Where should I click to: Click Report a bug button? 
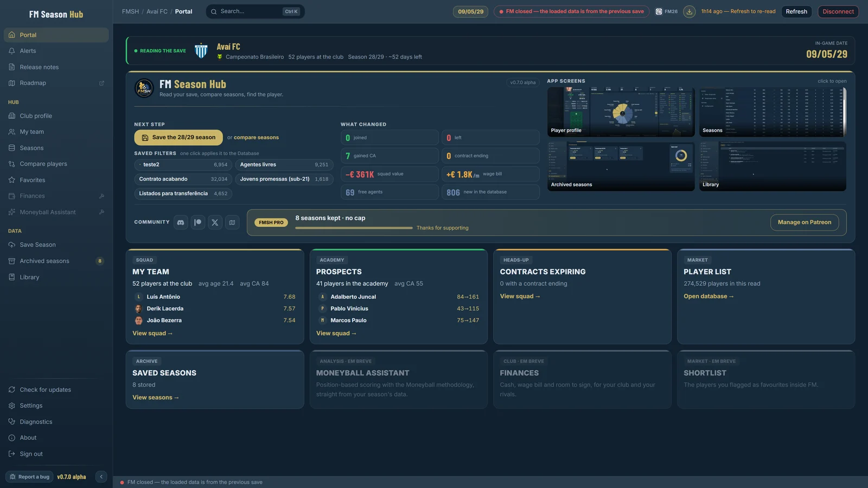coord(29,477)
